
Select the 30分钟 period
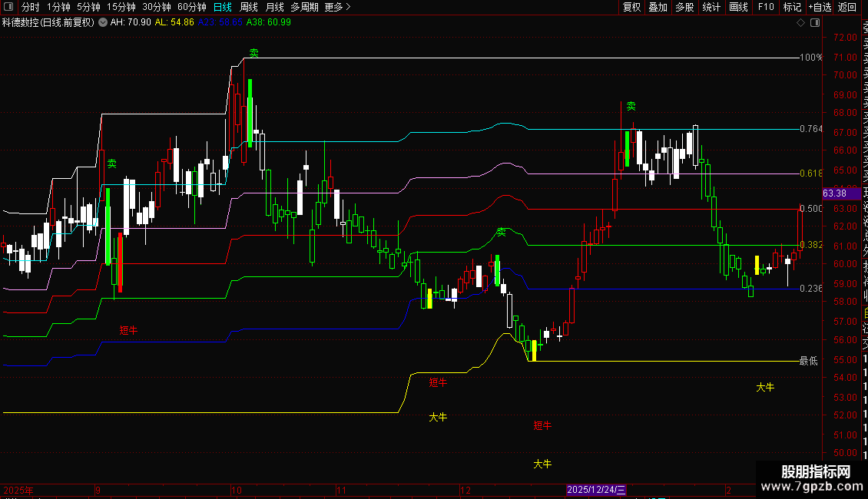pyautogui.click(x=157, y=7)
